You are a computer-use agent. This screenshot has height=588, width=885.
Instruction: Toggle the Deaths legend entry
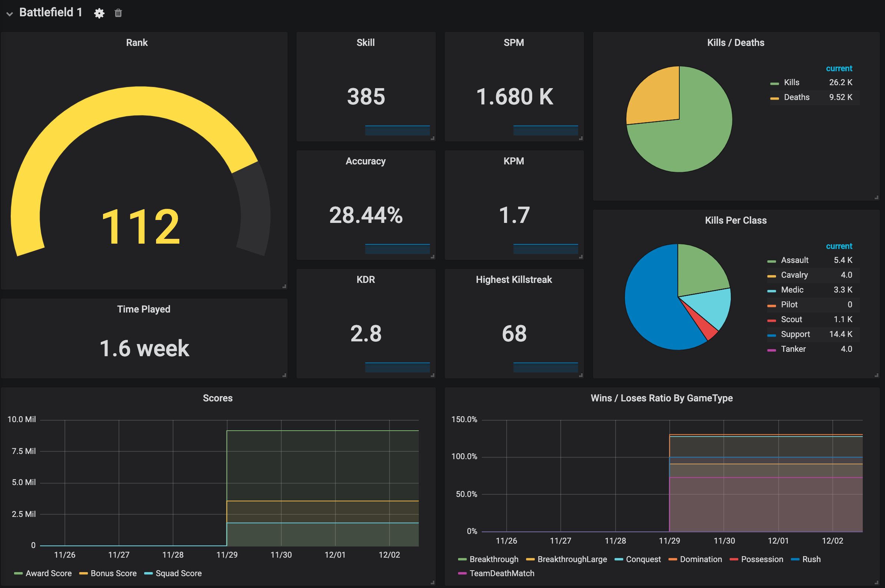point(797,97)
